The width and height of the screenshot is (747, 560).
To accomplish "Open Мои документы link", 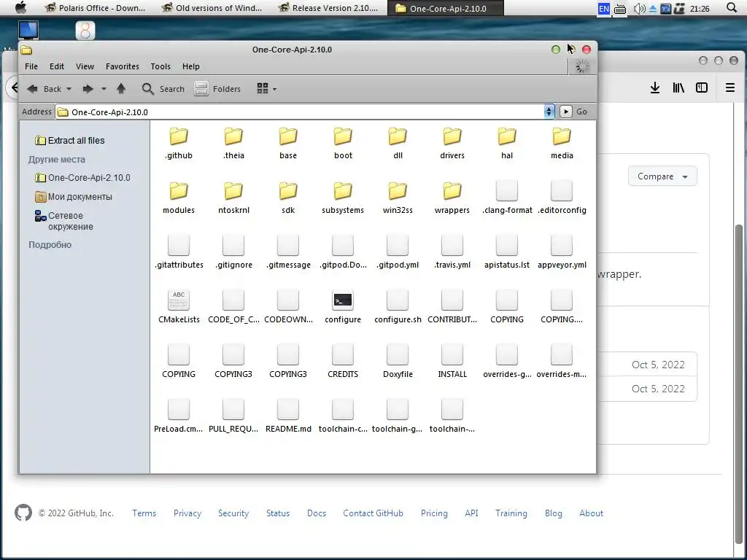I will [x=74, y=197].
